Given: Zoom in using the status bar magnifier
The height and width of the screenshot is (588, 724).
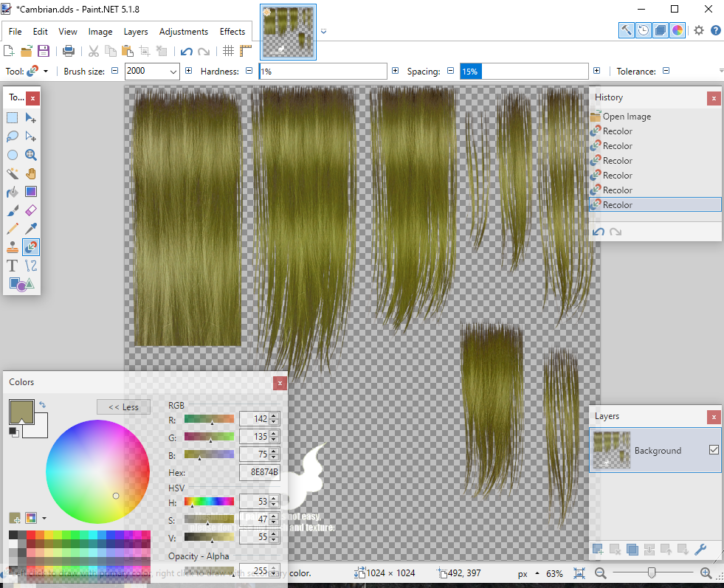Looking at the screenshot, I should pyautogui.click(x=706, y=573).
